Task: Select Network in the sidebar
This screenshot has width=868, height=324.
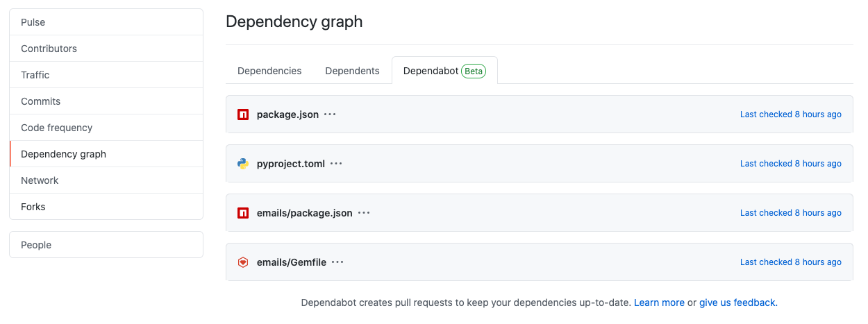Action: pyautogui.click(x=106, y=180)
